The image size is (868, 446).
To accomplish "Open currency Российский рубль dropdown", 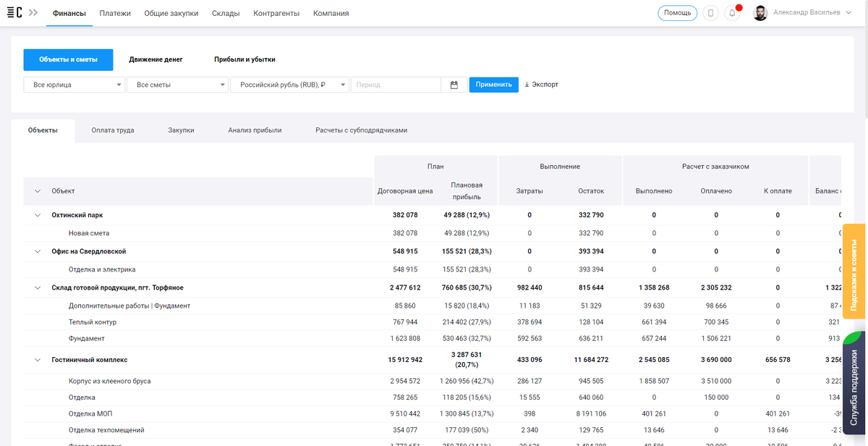I will (289, 85).
